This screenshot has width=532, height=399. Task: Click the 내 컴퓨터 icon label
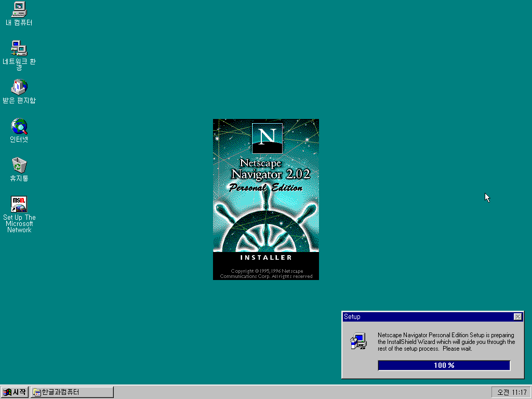pyautogui.click(x=19, y=23)
